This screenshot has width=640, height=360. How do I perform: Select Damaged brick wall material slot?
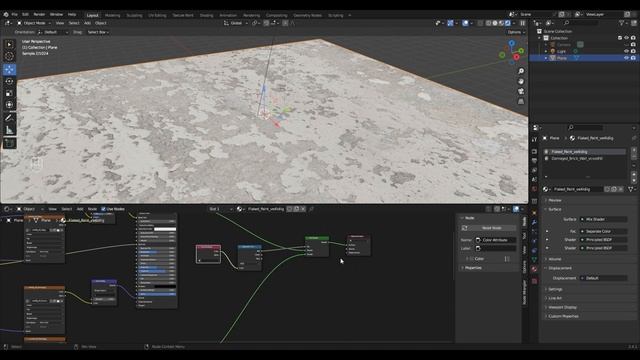coord(584,158)
